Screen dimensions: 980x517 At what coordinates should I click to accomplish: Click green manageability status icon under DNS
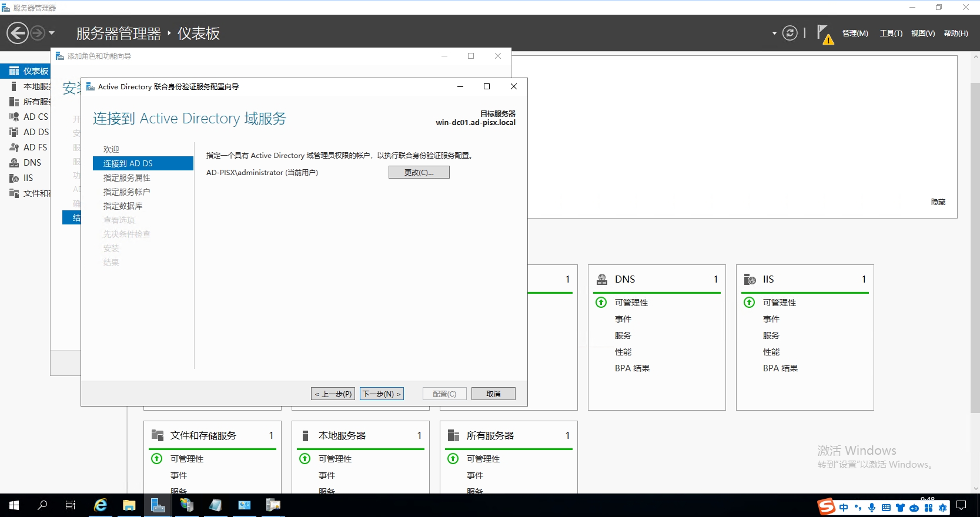coord(601,303)
